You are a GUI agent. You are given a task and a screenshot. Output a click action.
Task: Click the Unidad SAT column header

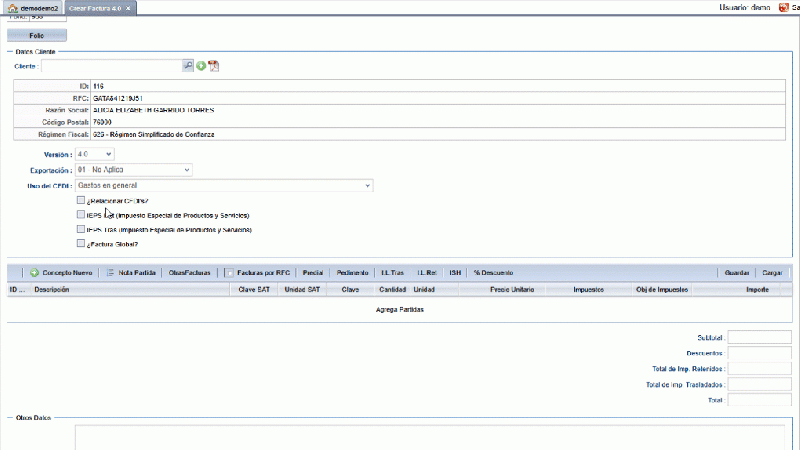[x=302, y=289]
